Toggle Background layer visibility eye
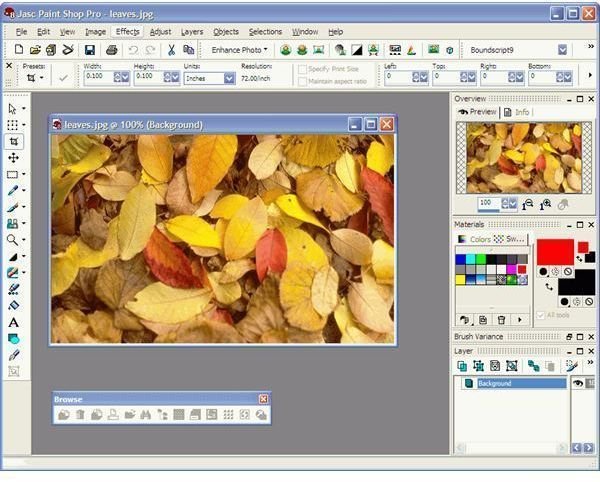The image size is (600, 482). tap(577, 384)
